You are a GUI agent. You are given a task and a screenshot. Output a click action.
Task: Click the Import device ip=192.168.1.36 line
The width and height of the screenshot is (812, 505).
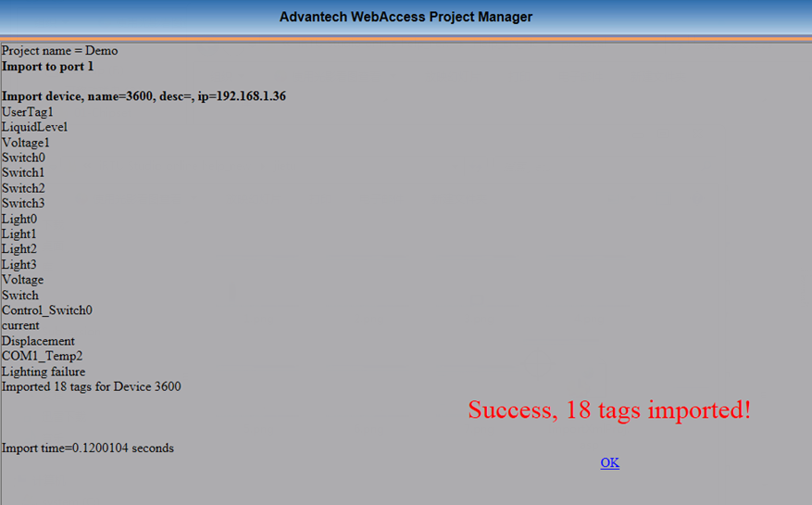(x=149, y=96)
